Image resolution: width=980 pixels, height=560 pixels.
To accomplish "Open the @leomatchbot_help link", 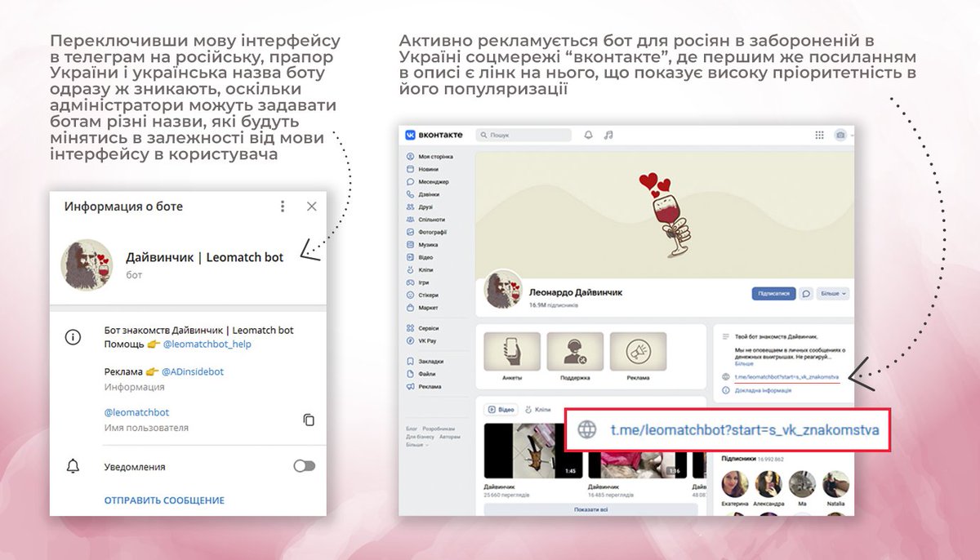I will coord(207,344).
